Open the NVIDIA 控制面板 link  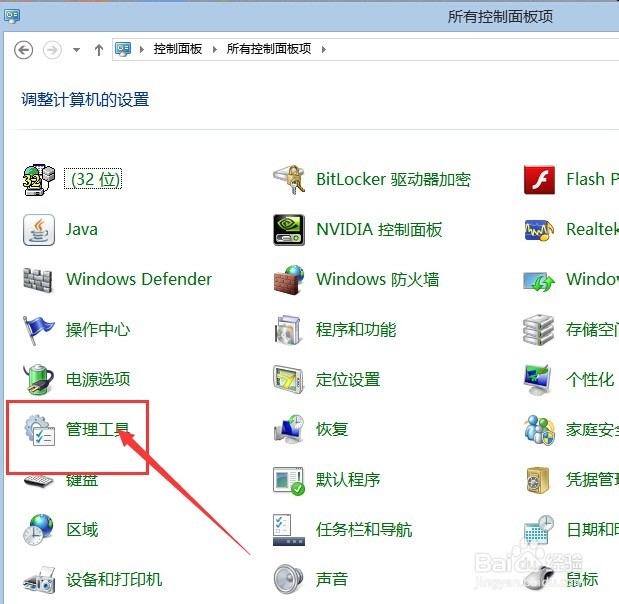pyautogui.click(x=379, y=229)
